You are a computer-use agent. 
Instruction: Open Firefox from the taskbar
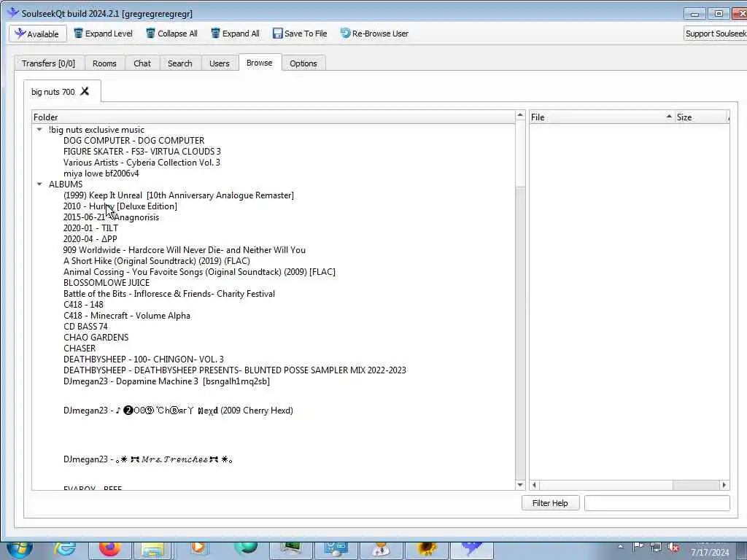pyautogui.click(x=110, y=550)
